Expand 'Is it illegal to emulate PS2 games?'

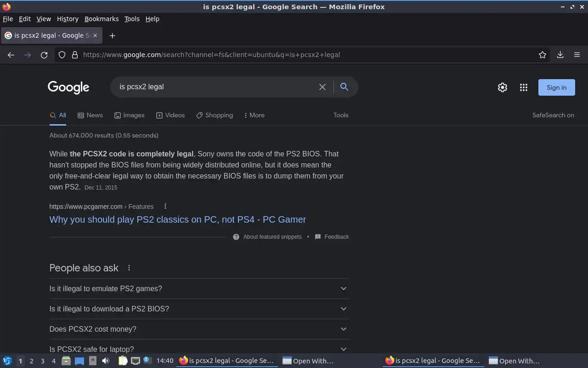tap(199, 288)
